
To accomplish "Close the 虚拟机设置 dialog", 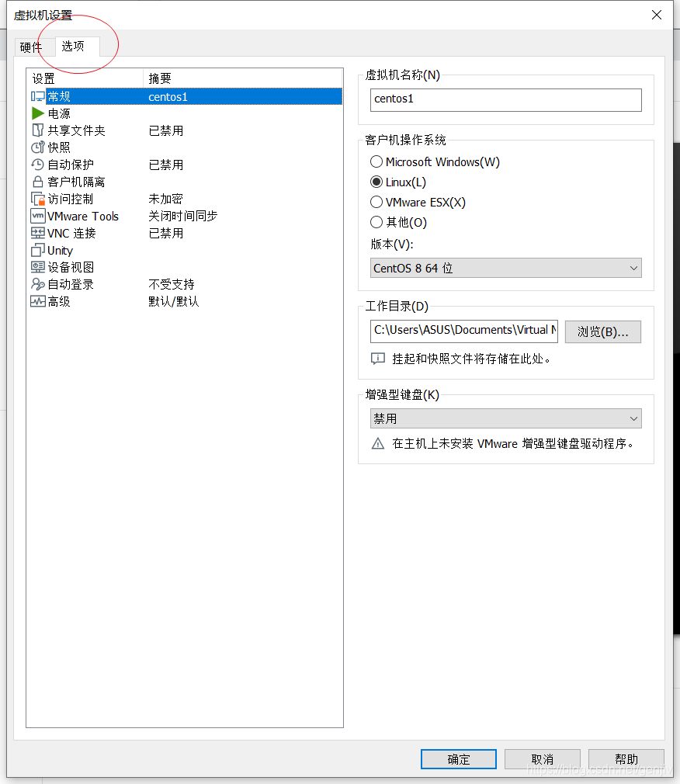I will 657,15.
